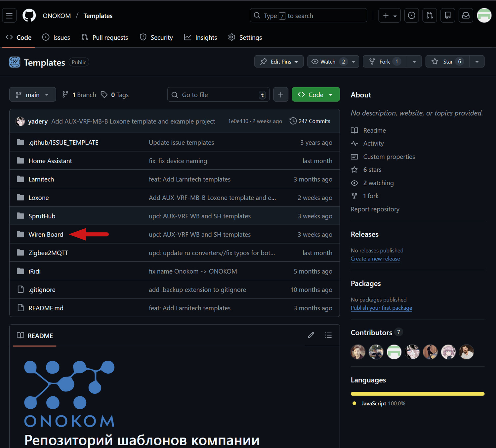Open the issues icon in header
The width and height of the screenshot is (496, 448).
pos(412,16)
